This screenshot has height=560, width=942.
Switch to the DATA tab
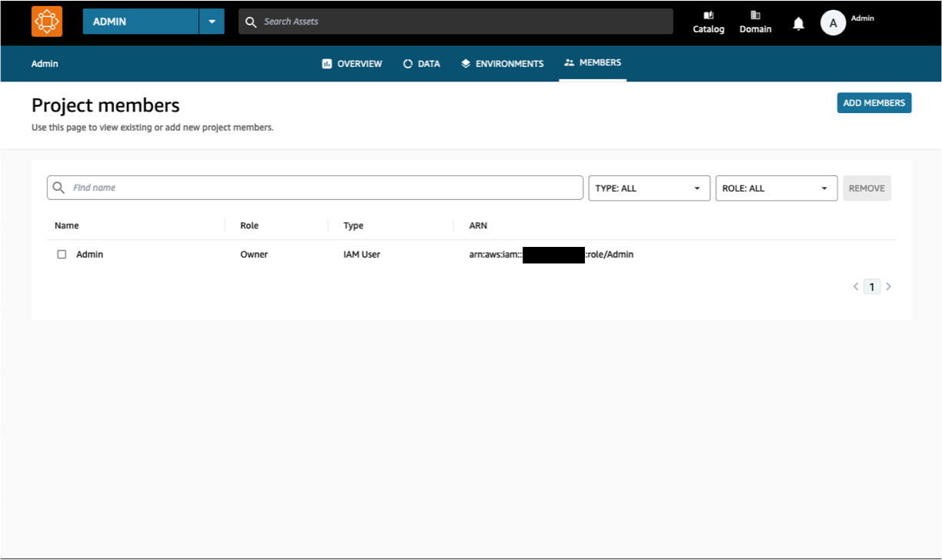[422, 64]
